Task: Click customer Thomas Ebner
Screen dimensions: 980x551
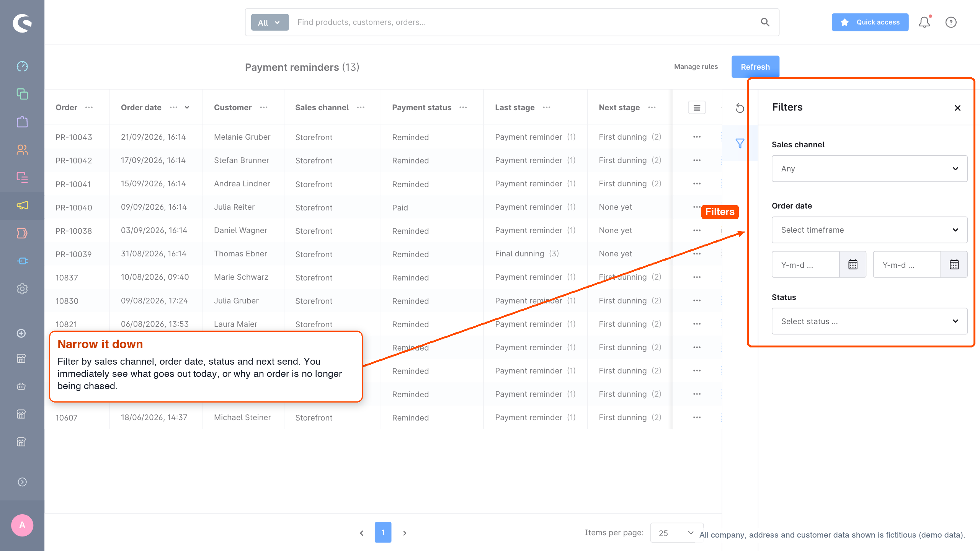Action: (240, 254)
